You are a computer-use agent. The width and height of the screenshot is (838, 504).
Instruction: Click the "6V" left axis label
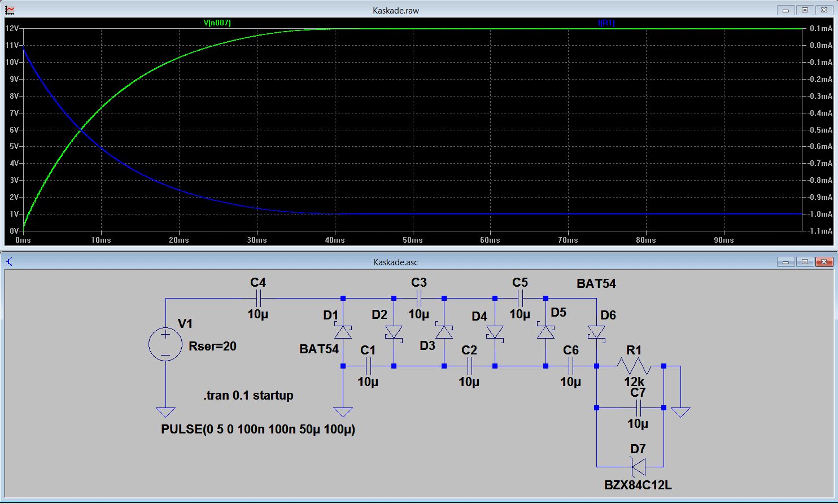(x=14, y=130)
